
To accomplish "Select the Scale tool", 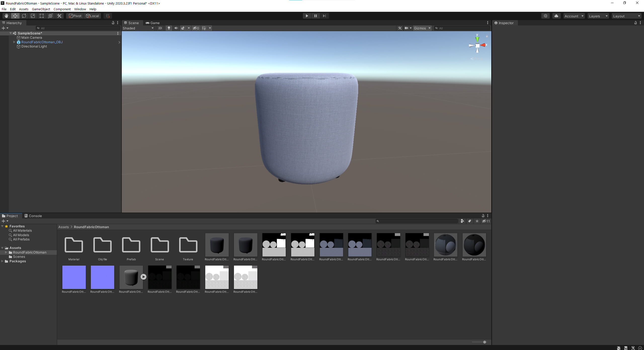I will 33,16.
